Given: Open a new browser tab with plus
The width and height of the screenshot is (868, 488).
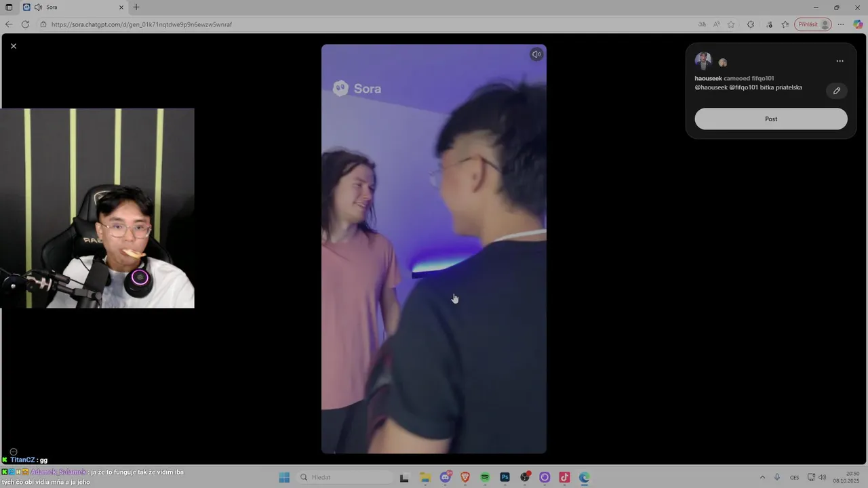Looking at the screenshot, I should [136, 7].
